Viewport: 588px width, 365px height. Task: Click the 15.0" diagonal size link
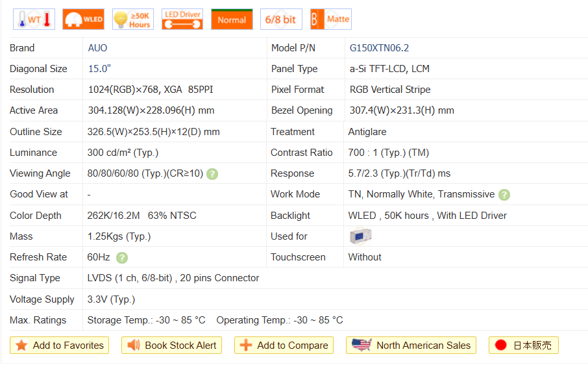pyautogui.click(x=99, y=69)
